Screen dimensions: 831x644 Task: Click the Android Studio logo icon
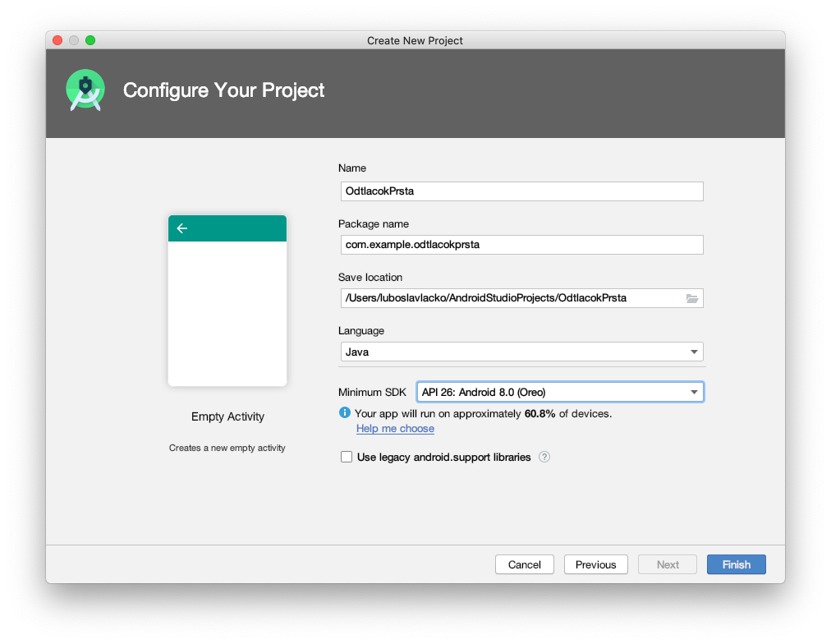pos(85,90)
